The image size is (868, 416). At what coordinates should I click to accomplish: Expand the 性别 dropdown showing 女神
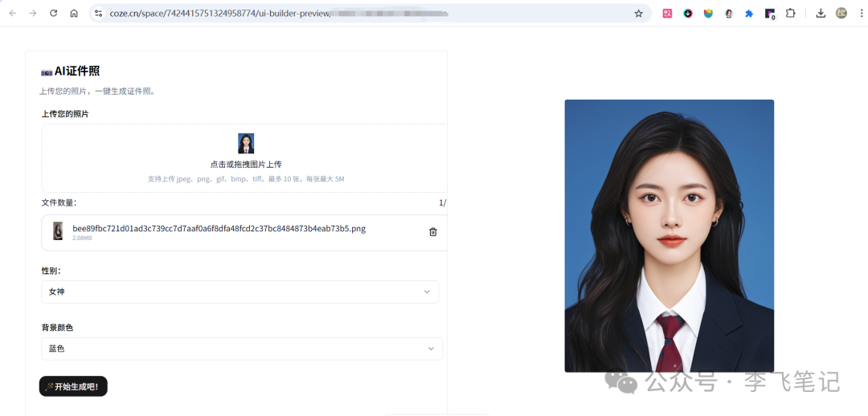240,292
